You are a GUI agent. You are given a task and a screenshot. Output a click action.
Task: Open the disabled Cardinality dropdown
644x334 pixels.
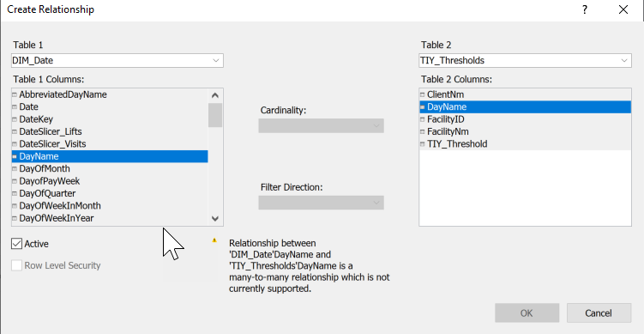tap(322, 125)
